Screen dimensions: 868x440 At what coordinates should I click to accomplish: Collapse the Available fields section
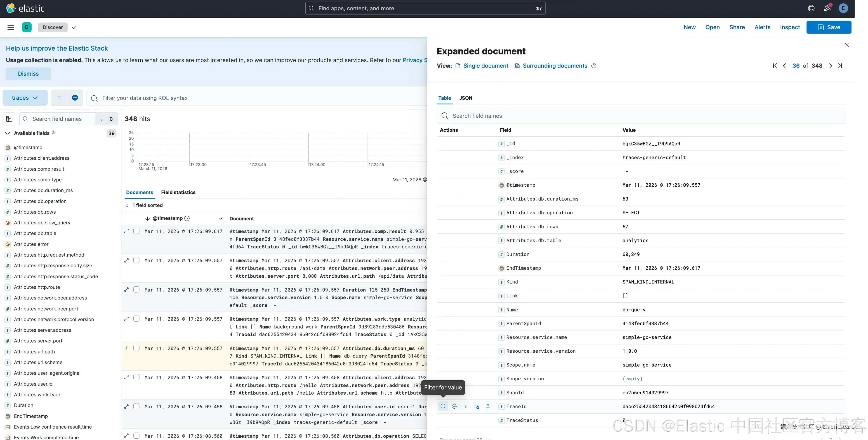[x=7, y=133]
